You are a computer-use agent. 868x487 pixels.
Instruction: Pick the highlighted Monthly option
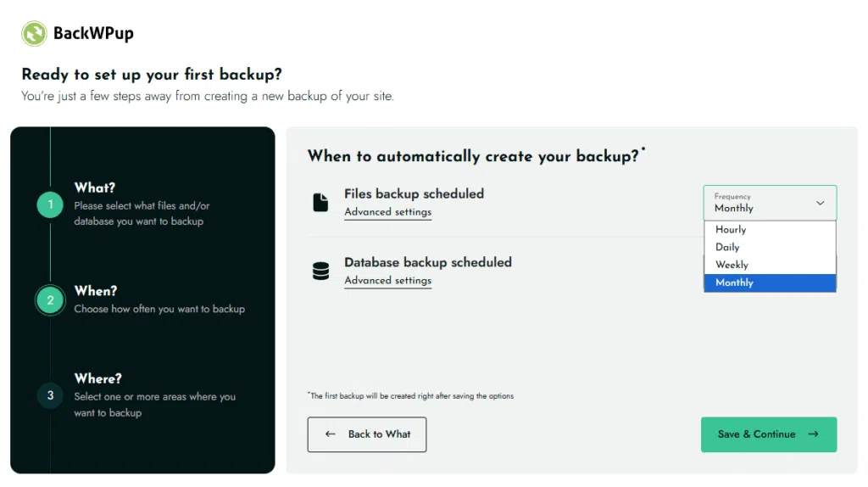[734, 283]
